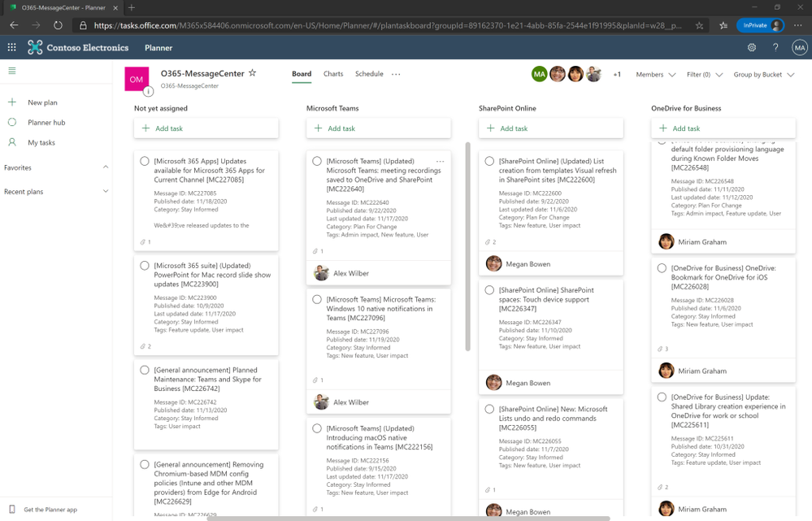Screen dimensions: 812x521
Task: Open the app launcher waffle icon
Action: pyautogui.click(x=12, y=48)
